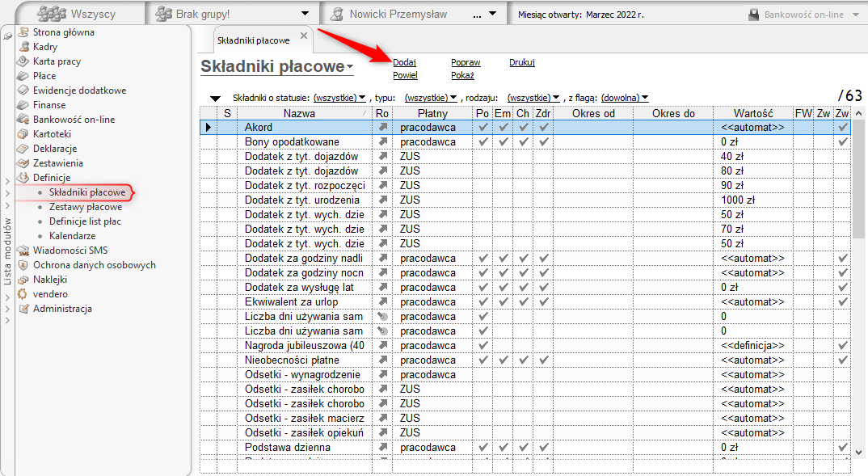Open Kalendarze submenu item
The width and height of the screenshot is (868, 476).
72,236
